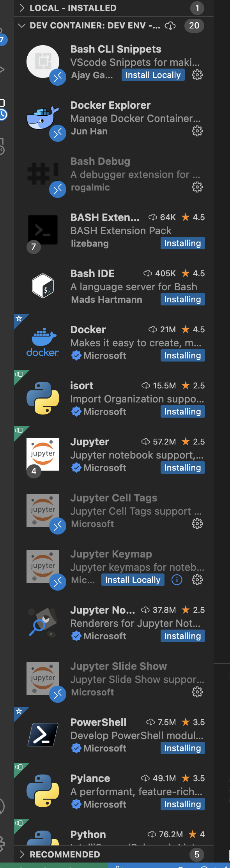Open the settings gear for Bash Debug
Viewport: 230px width, 868px height.
click(197, 187)
